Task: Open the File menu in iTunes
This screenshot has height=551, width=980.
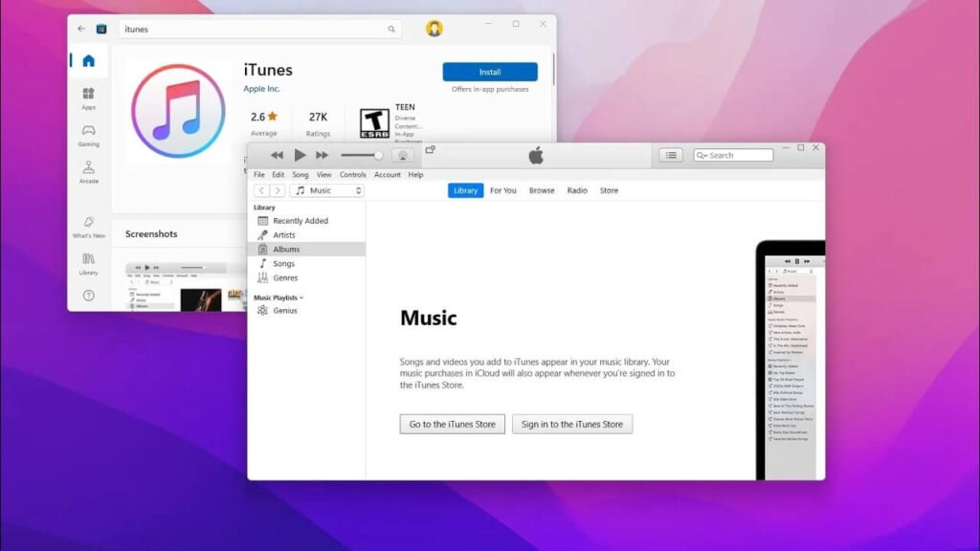Action: click(x=258, y=175)
